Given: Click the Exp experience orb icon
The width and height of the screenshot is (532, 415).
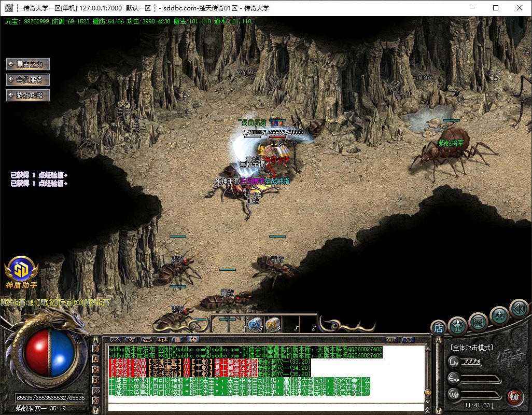Looking at the screenshot, I should [x=454, y=378].
